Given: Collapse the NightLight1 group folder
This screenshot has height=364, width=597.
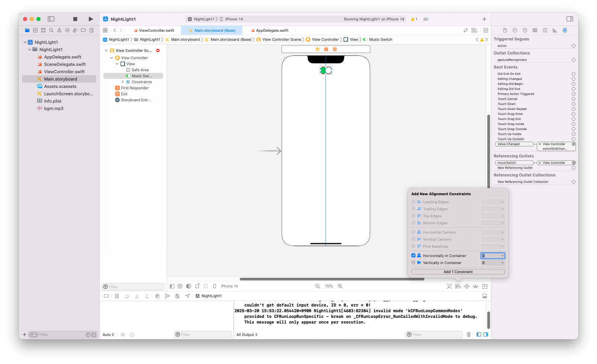Looking at the screenshot, I should click(x=30, y=49).
